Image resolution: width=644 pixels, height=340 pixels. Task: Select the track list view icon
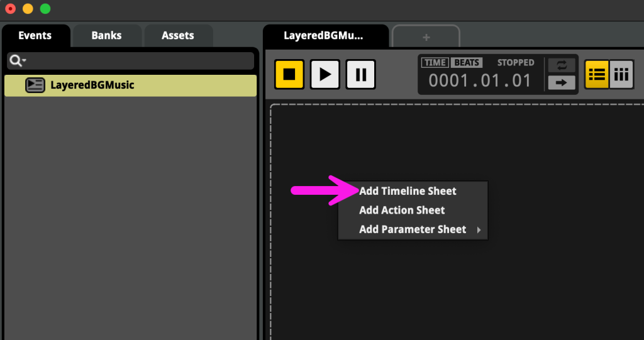click(596, 75)
